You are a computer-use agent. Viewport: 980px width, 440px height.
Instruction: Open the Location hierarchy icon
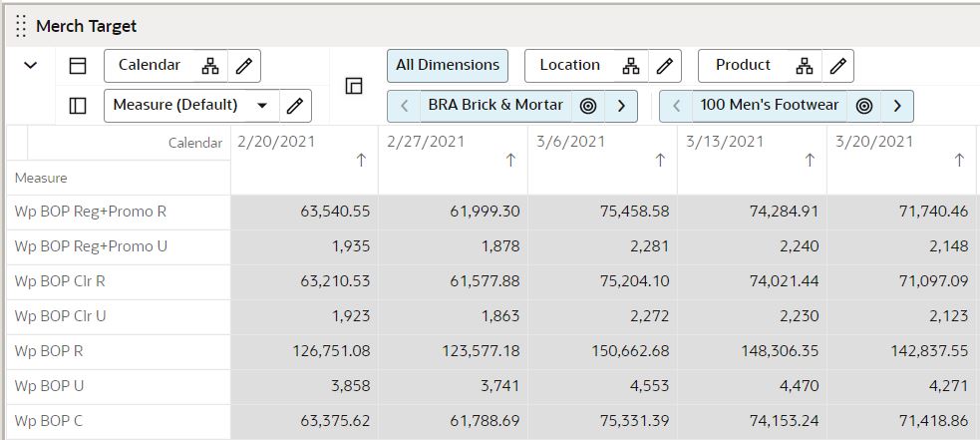point(631,66)
